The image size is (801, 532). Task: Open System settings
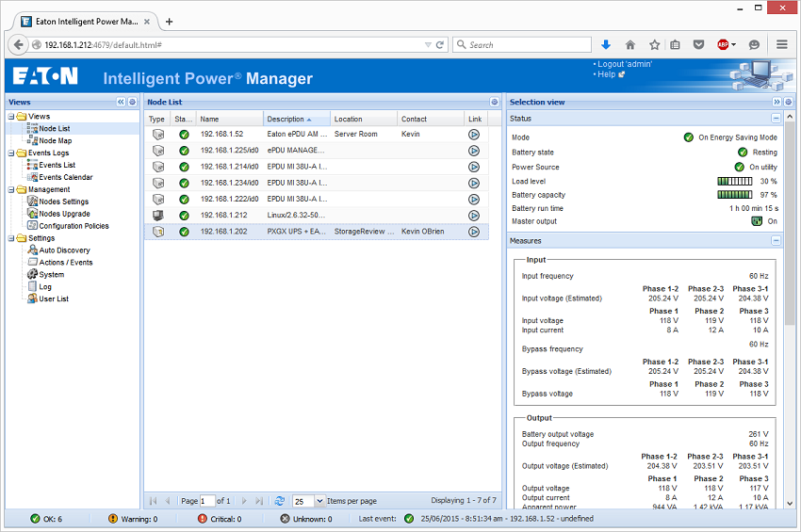[51, 275]
